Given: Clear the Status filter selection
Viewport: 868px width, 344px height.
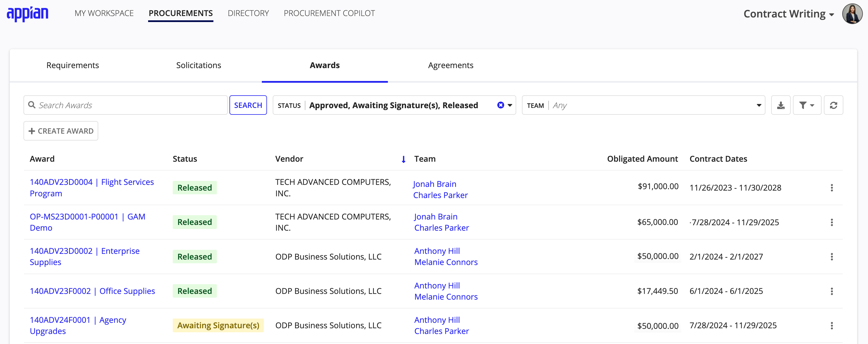Looking at the screenshot, I should tap(500, 105).
